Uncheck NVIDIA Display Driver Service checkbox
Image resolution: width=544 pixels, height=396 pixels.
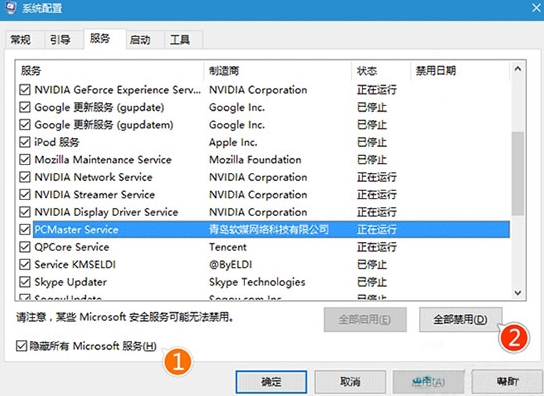pos(25,212)
